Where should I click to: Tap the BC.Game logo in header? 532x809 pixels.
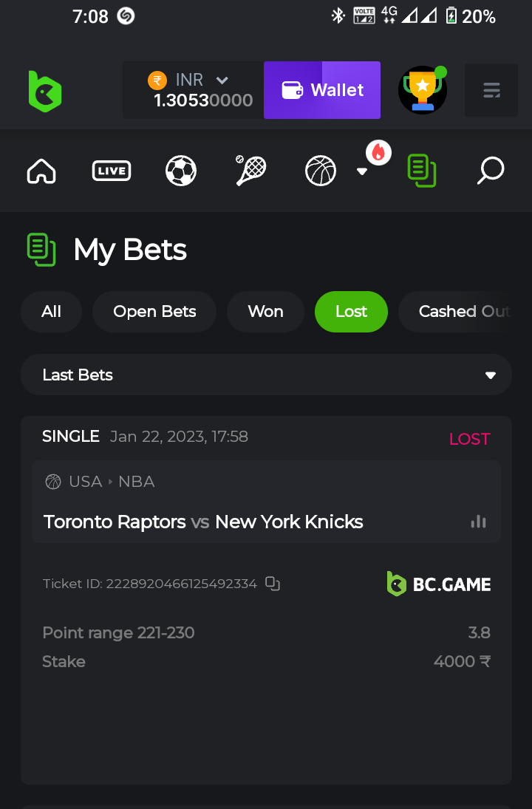coord(44,91)
